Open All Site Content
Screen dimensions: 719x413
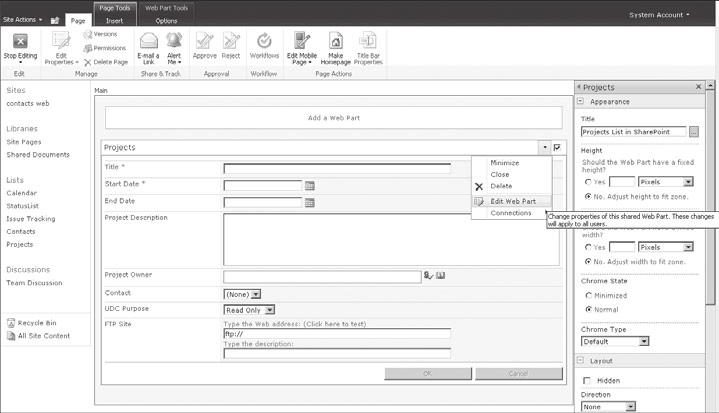pos(44,336)
